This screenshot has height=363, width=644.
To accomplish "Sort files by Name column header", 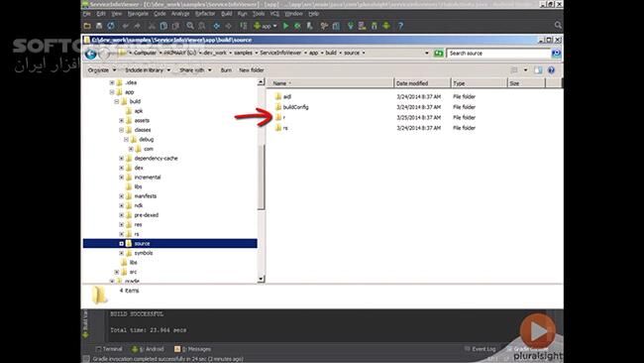I will [330, 83].
